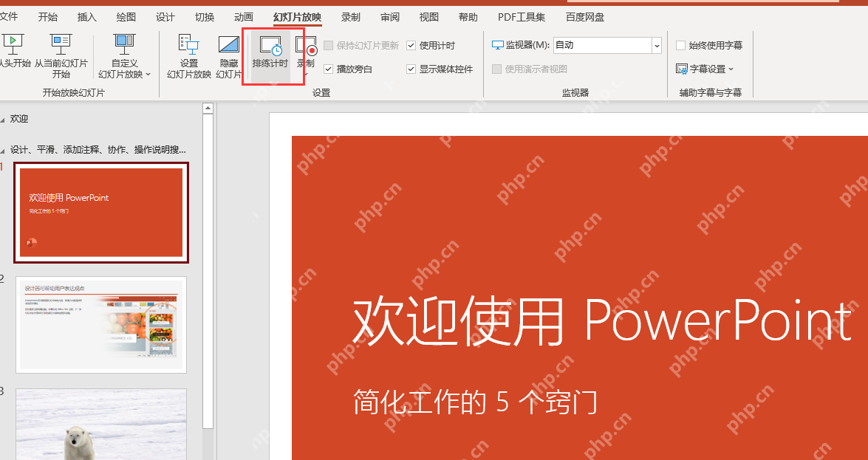Viewport: 868px width, 460px height.
Task: Switch to the 审阅 tab
Action: 390,17
